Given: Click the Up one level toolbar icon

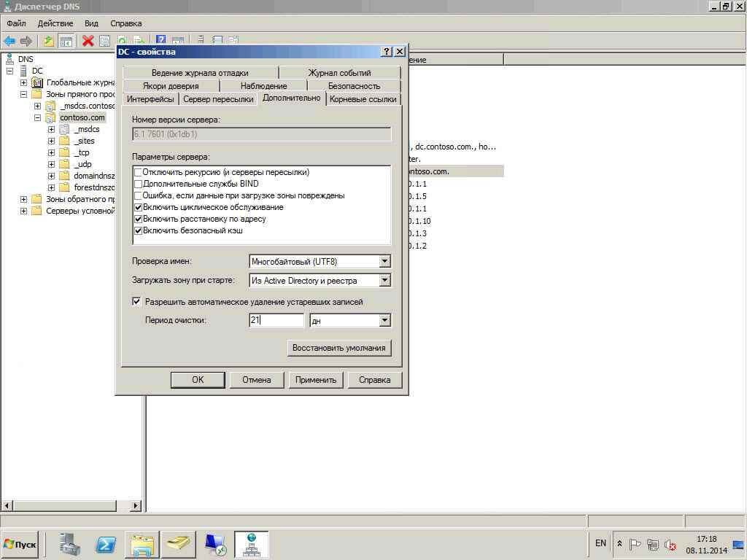Looking at the screenshot, I should click(x=48, y=41).
